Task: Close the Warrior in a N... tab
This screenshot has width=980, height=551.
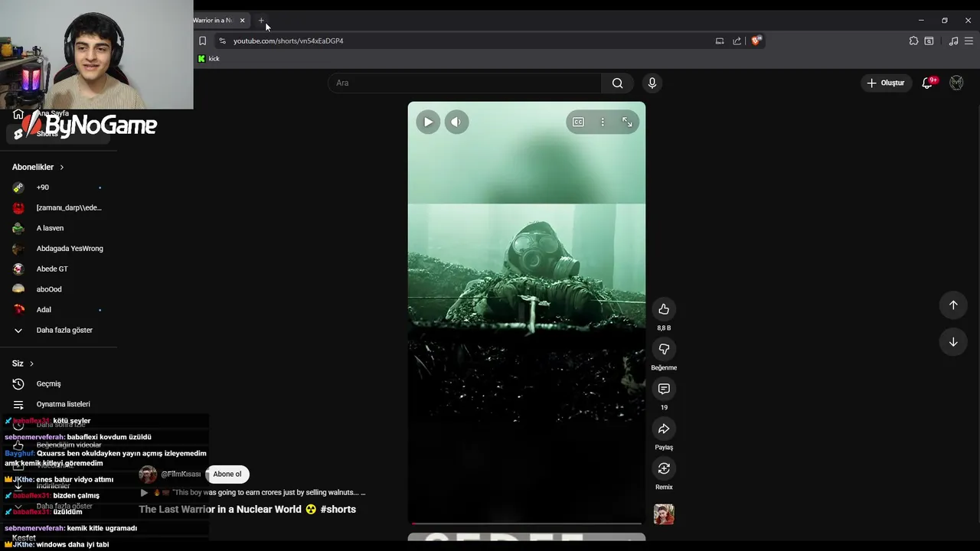Action: [243, 21]
